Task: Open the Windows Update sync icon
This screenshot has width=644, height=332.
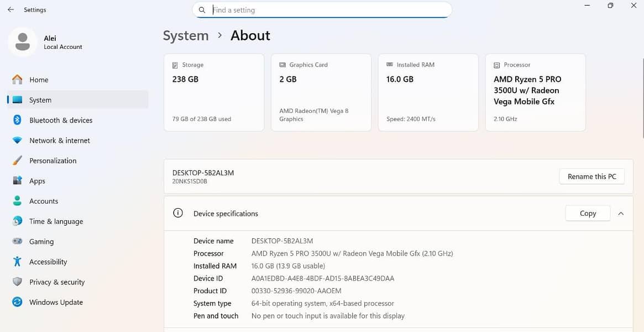Action: (x=17, y=302)
